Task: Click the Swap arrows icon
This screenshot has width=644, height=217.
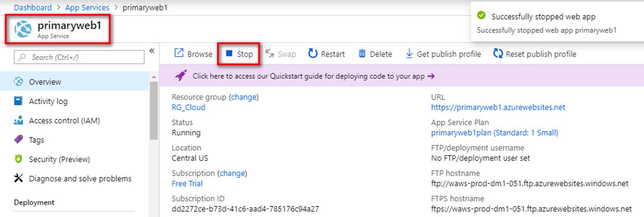Action: (x=270, y=54)
